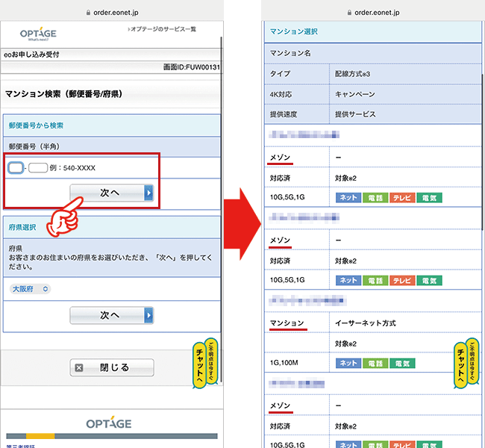Click left address bar order.eonet.jp text
This screenshot has width=485, height=448.
(116, 13)
